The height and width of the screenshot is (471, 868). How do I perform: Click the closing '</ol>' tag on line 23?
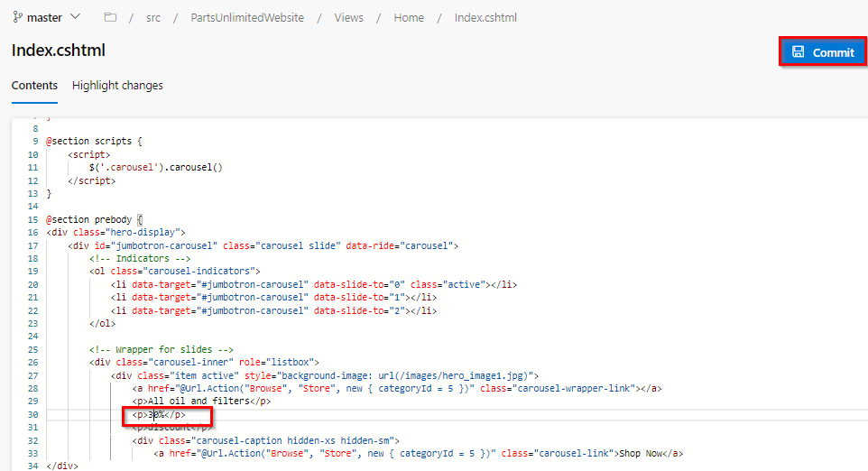point(103,324)
